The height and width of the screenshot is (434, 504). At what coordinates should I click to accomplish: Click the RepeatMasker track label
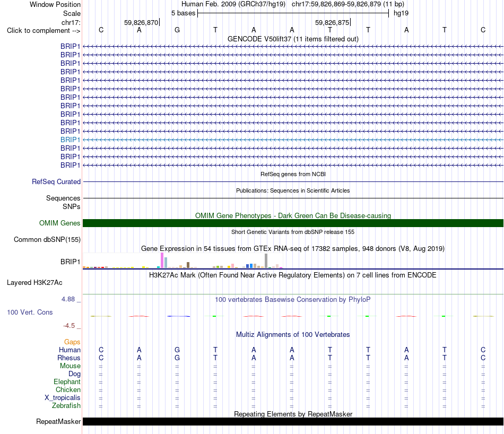pos(58,421)
